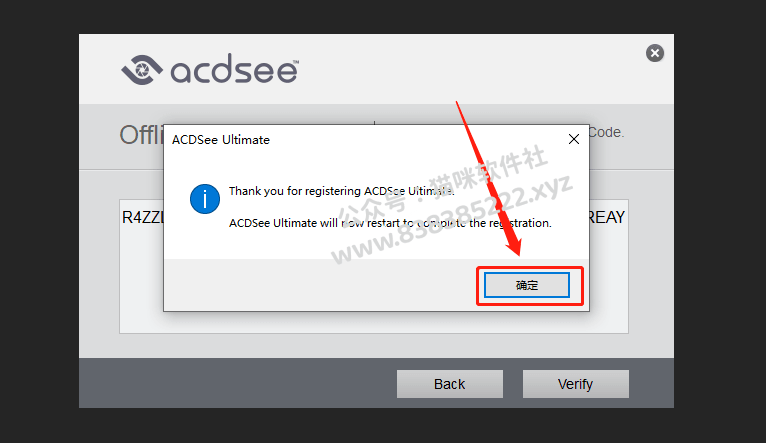Click the ACDSee Ultimate dialog title
The image size is (766, 443).
(221, 140)
